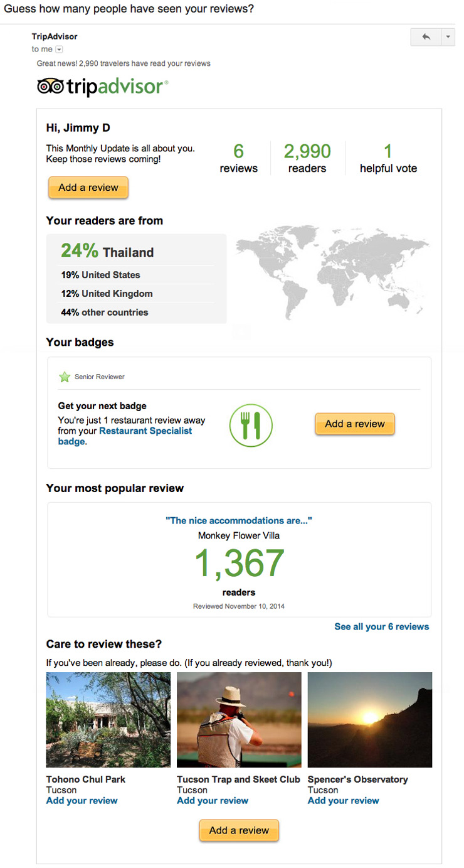Click the TripAdvisor owl logo
Screen dimensions: 464x868
pyautogui.click(x=50, y=87)
